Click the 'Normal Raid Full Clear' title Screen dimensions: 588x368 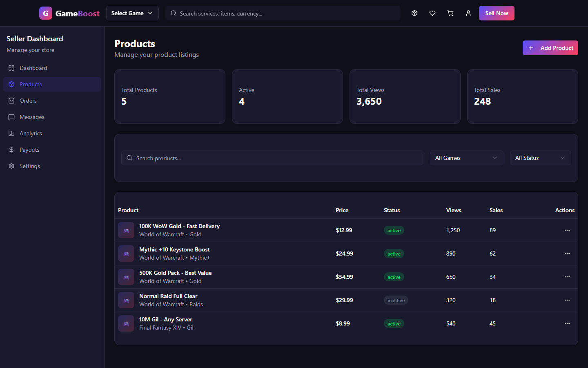click(168, 296)
